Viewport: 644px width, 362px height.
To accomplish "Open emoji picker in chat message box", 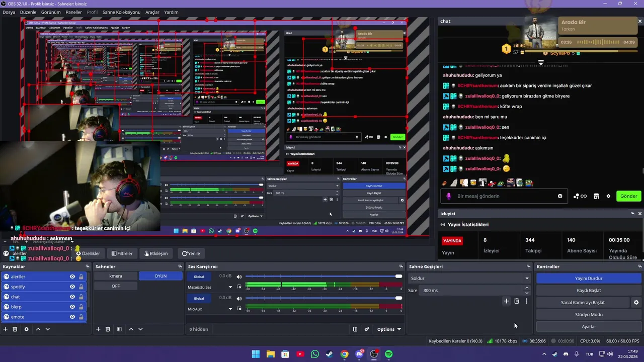I will coord(560,196).
